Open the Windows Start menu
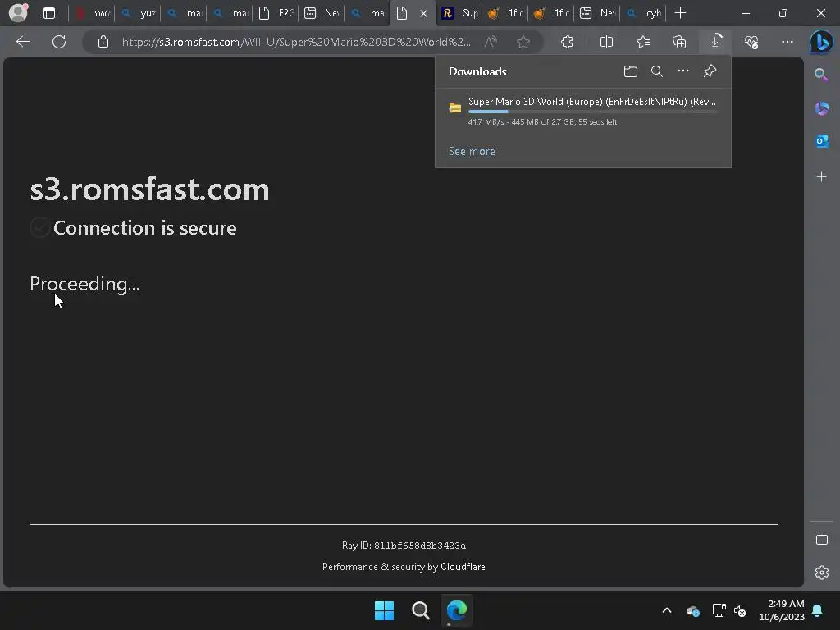Image resolution: width=840 pixels, height=630 pixels. (x=384, y=610)
